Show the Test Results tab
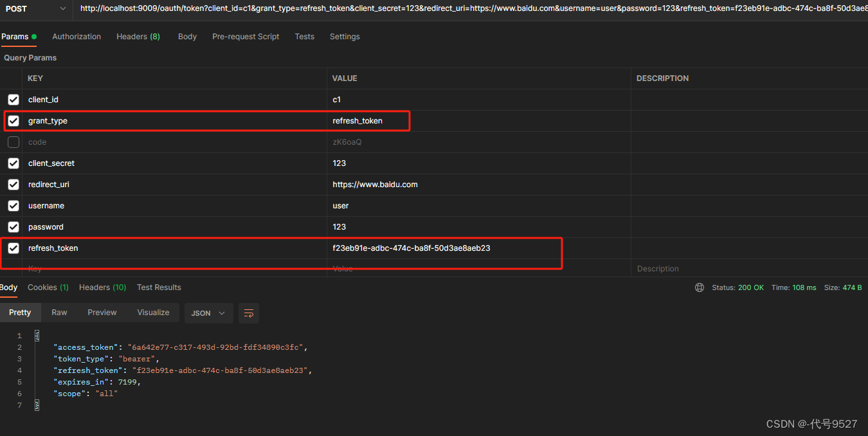Viewport: 868px width, 436px height. click(x=159, y=287)
